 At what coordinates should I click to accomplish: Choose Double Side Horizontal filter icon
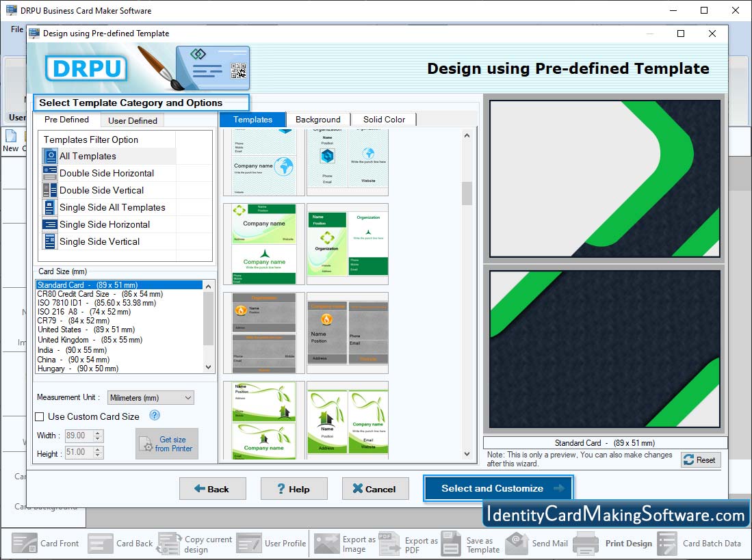pyautogui.click(x=50, y=173)
